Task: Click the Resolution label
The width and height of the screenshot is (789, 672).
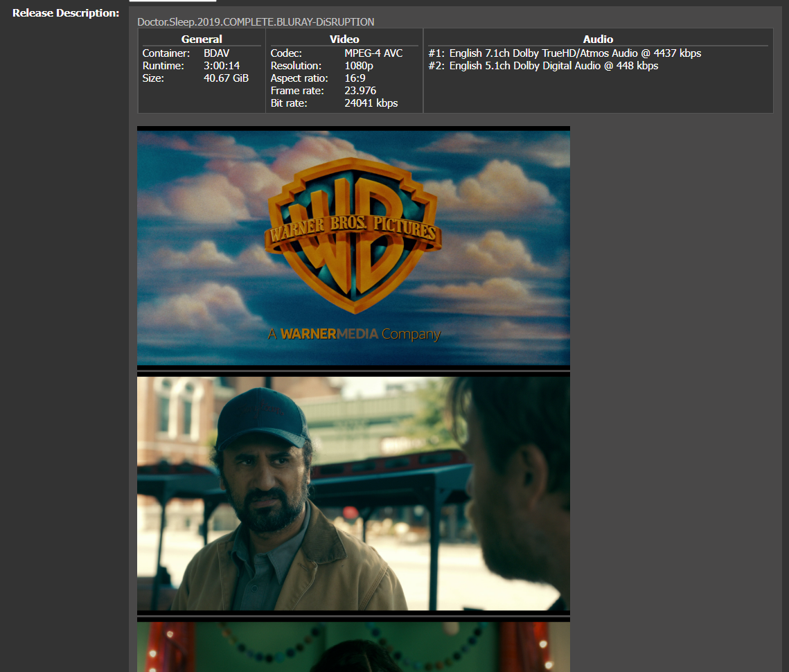Action: click(x=296, y=65)
